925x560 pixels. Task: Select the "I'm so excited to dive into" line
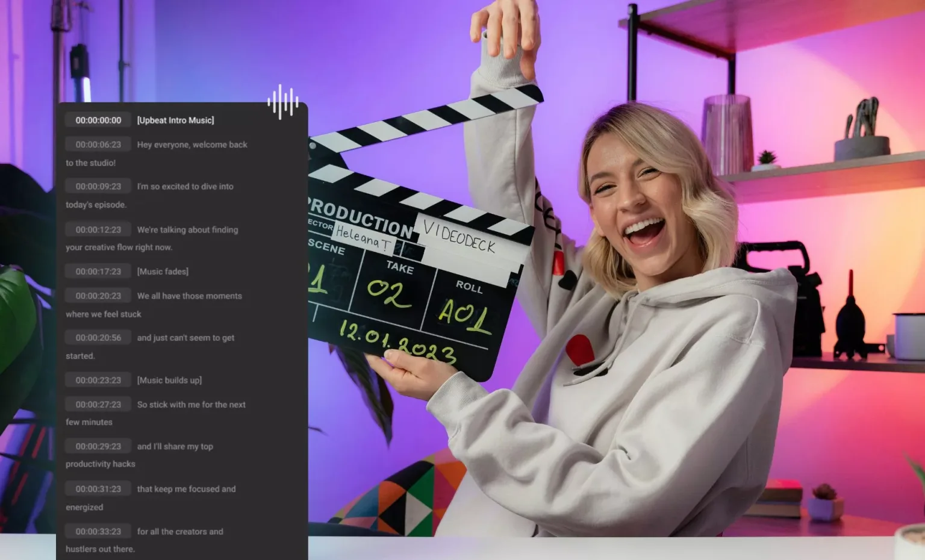[185, 187]
